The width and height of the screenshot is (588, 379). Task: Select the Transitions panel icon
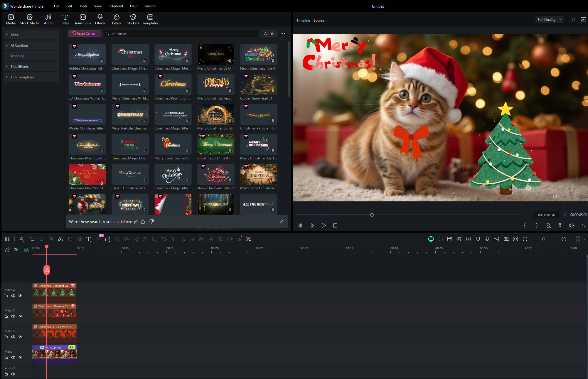point(82,19)
